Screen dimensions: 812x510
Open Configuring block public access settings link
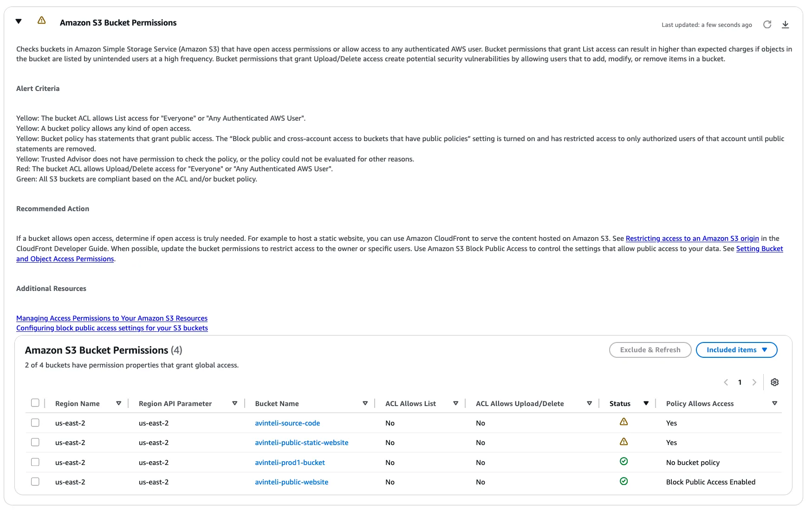pyautogui.click(x=112, y=328)
